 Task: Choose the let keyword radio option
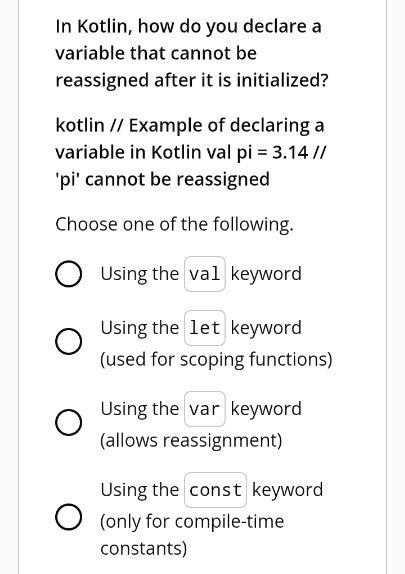coord(68,341)
